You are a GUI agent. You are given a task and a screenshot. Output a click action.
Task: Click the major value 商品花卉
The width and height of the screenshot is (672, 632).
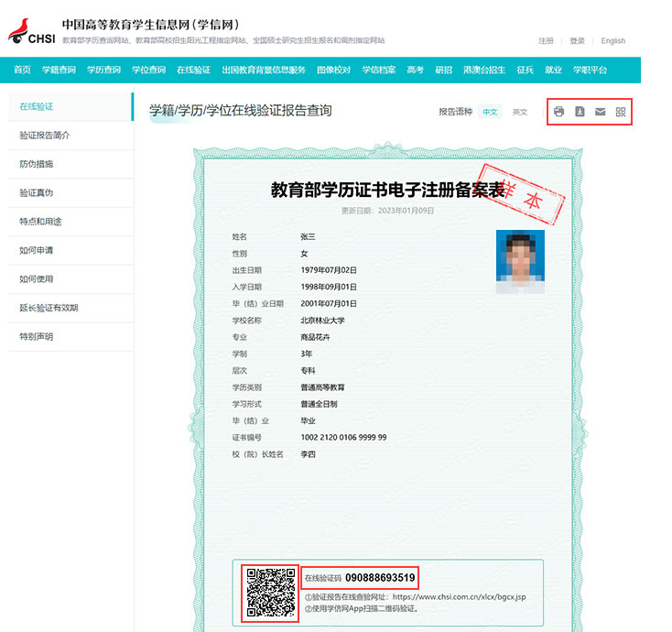click(x=315, y=337)
